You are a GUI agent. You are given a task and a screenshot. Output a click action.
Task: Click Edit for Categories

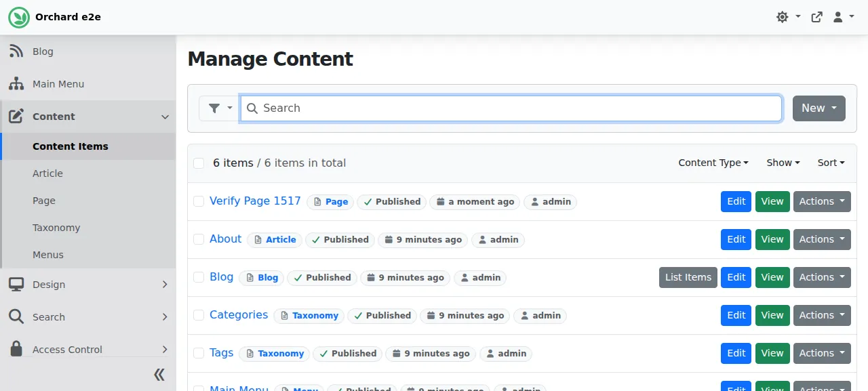click(736, 315)
